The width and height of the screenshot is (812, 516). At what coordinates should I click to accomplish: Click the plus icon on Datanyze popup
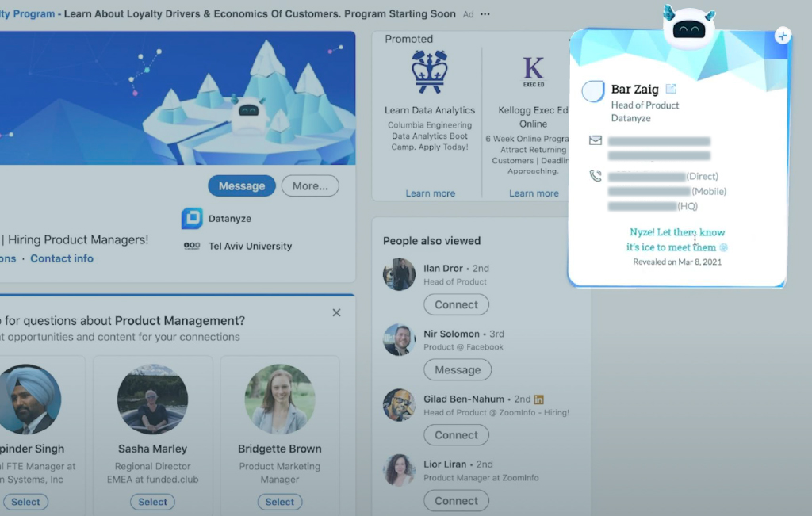coord(783,36)
